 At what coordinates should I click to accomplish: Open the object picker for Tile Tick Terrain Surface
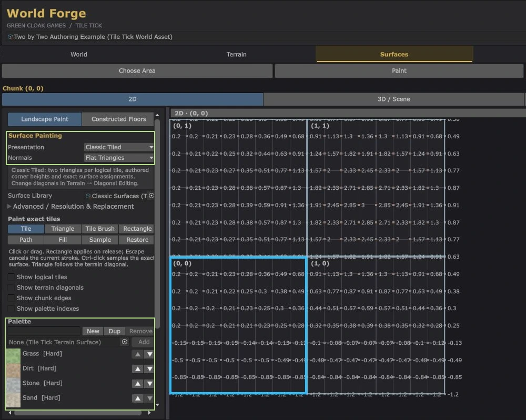click(125, 342)
